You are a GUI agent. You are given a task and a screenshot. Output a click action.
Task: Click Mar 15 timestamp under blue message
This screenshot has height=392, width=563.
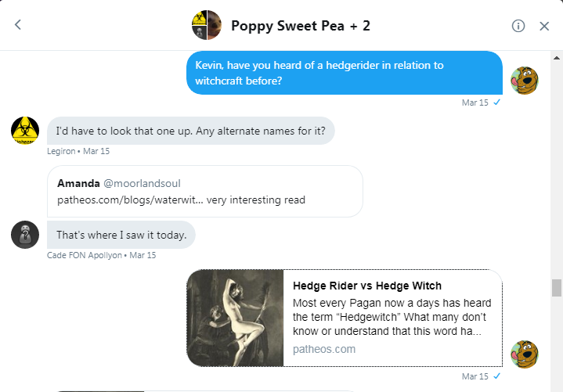(475, 102)
